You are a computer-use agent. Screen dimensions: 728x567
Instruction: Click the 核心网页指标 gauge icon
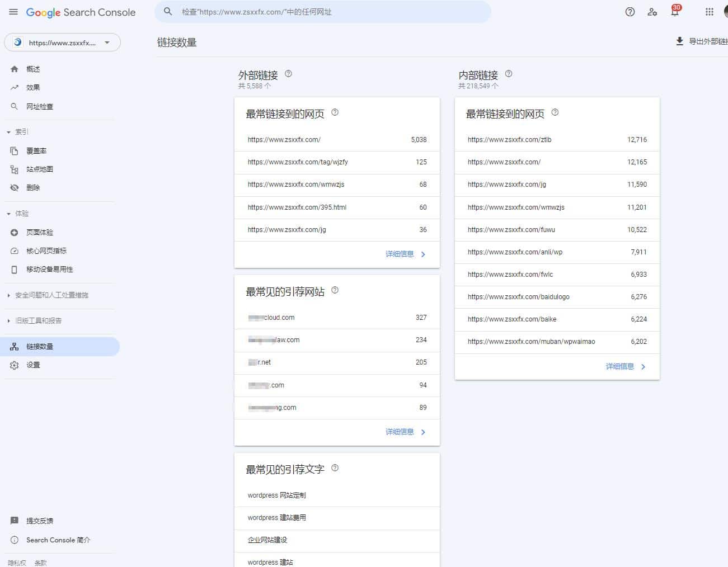click(15, 251)
